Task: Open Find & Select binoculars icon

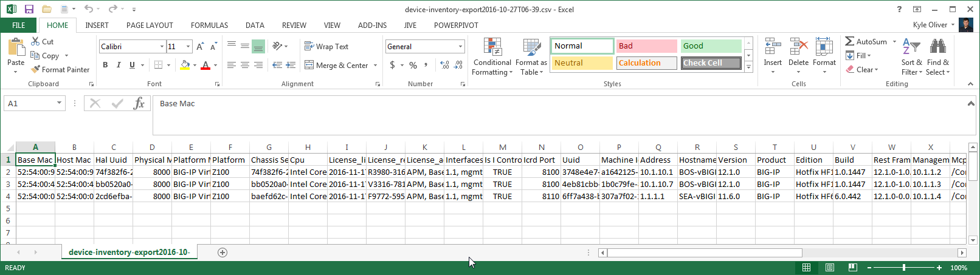Action: pos(938,47)
